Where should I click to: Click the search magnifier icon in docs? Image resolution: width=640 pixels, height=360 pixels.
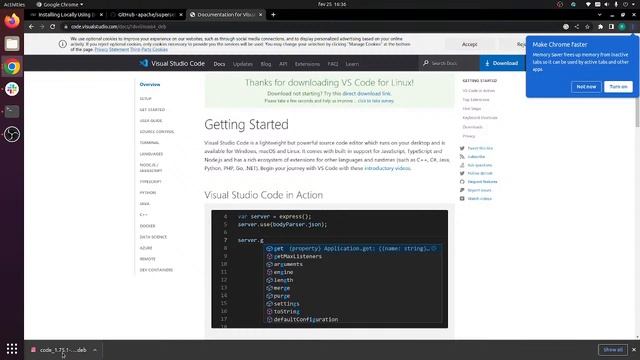(x=426, y=63)
